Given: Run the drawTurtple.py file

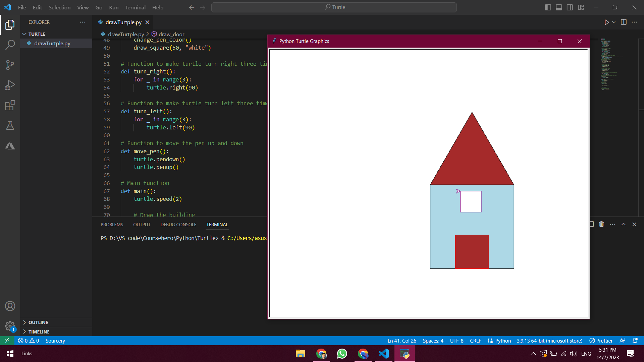Looking at the screenshot, I should [x=606, y=22].
